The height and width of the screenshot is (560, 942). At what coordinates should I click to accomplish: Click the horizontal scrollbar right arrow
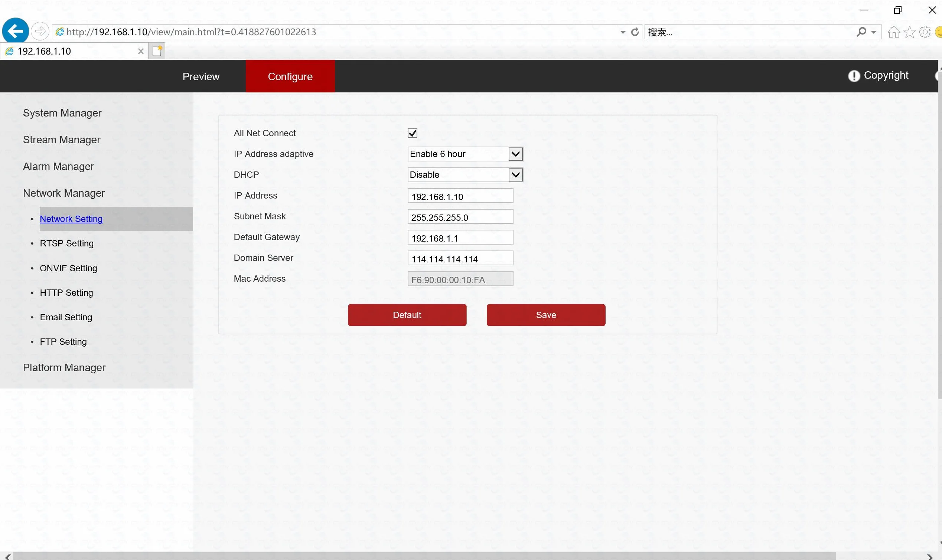(x=929, y=557)
